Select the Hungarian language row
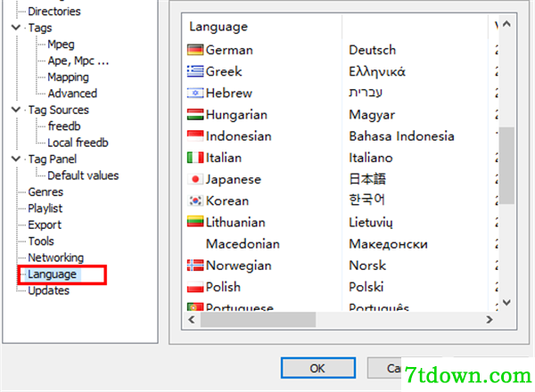Image resolution: width=535 pixels, height=392 pixels. coord(342,115)
